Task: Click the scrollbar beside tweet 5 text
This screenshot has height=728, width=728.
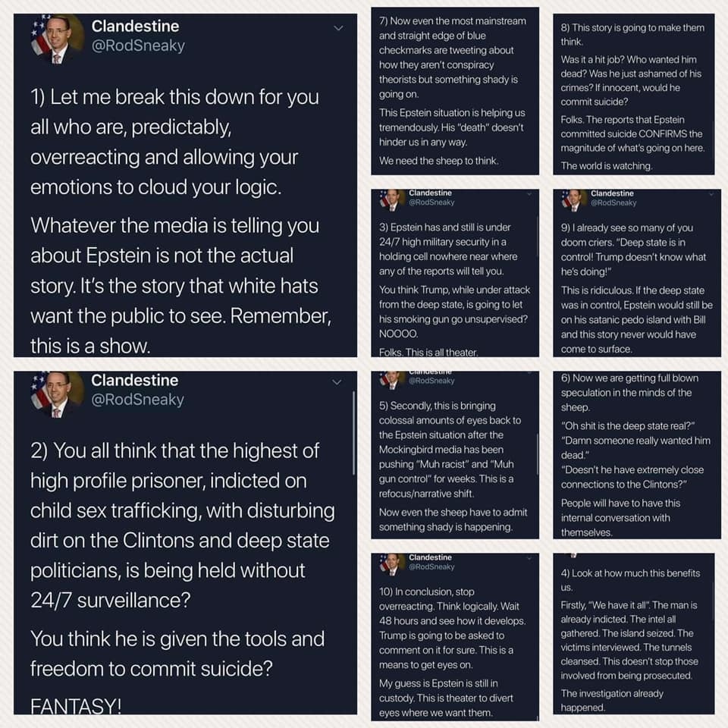Action: tap(537, 453)
